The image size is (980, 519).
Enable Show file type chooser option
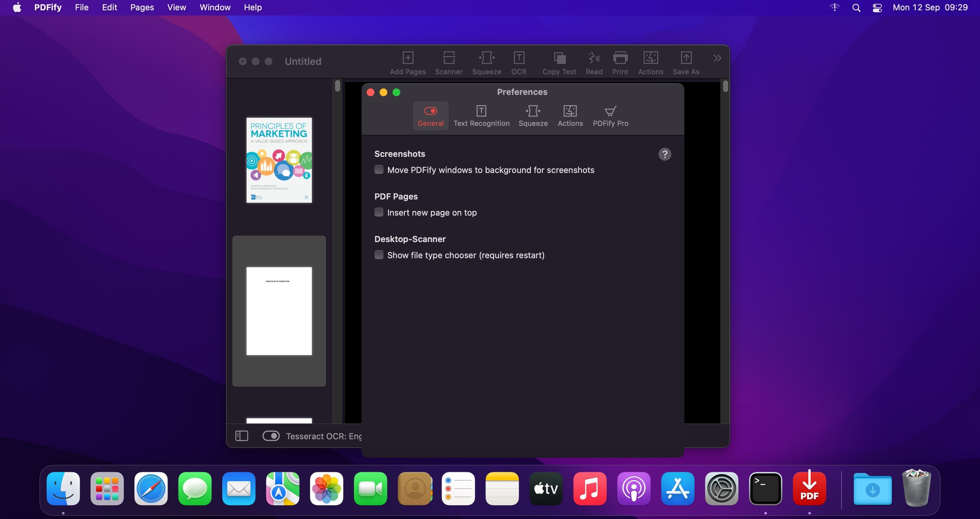coord(379,255)
